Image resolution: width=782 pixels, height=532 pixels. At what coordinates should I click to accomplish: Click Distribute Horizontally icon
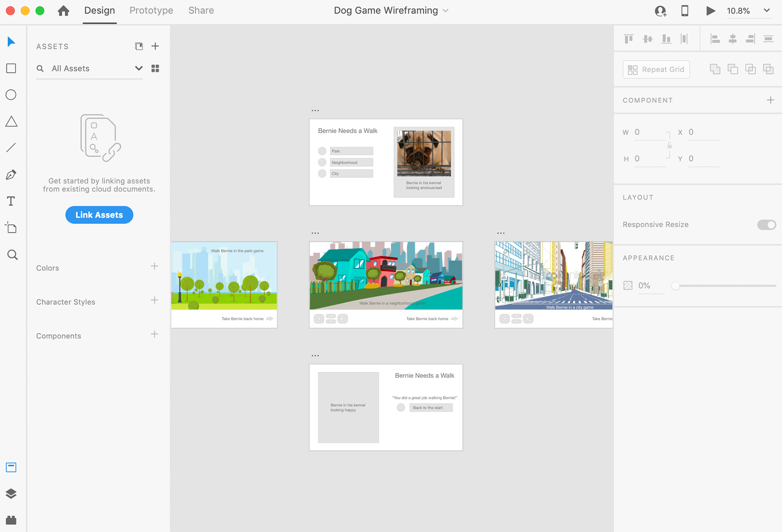pos(684,39)
